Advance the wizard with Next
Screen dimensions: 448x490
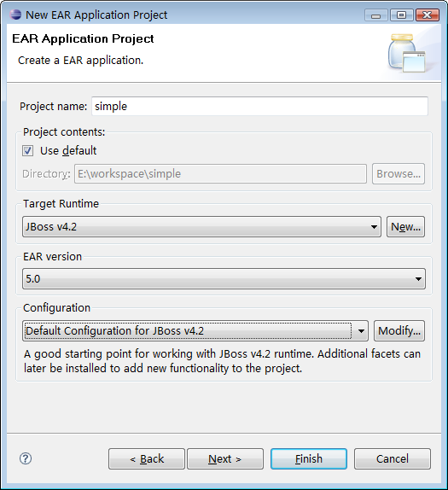point(225,458)
